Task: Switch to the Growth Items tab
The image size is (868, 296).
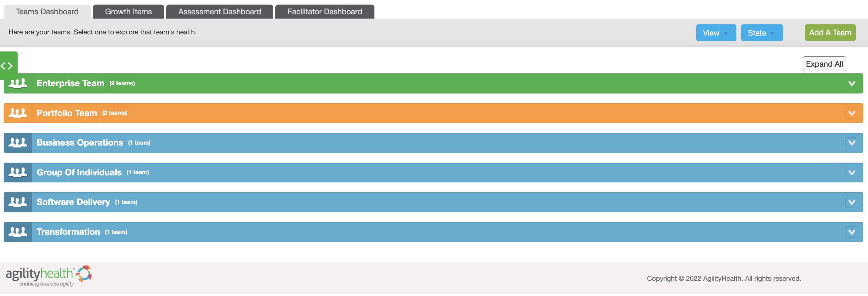Action: (x=128, y=12)
